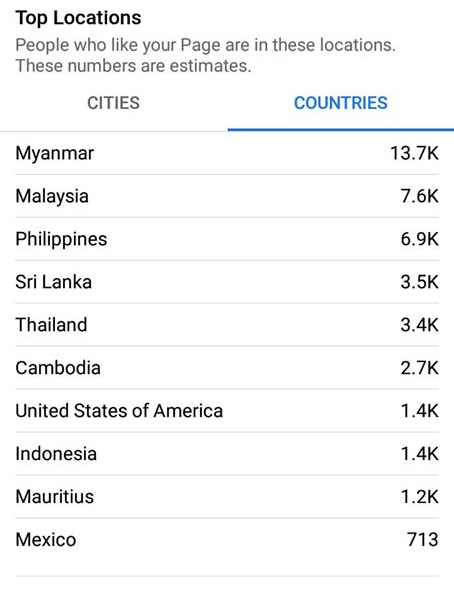
Task: Select the 6.9K figure for Philippines
Action: click(419, 239)
